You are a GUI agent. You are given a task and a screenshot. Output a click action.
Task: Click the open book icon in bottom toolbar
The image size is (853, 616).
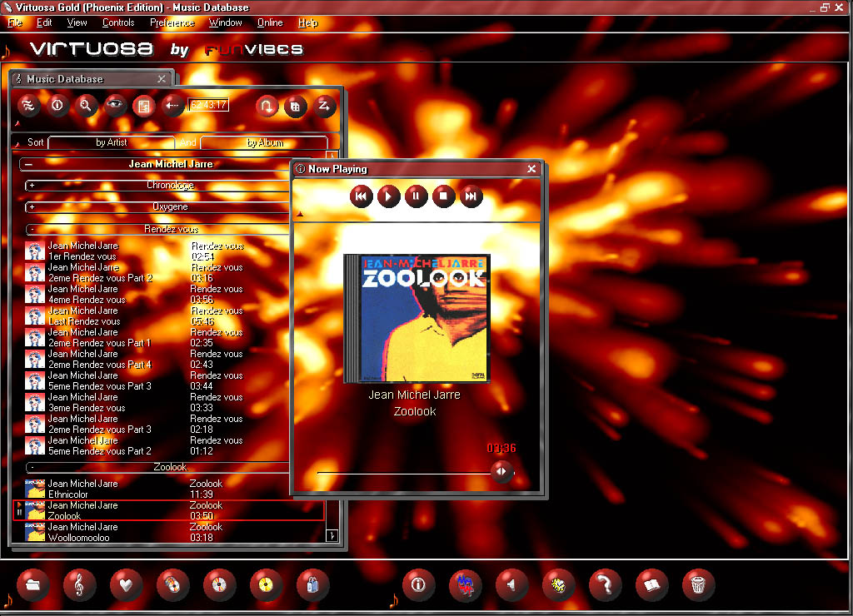pyautogui.click(x=651, y=584)
